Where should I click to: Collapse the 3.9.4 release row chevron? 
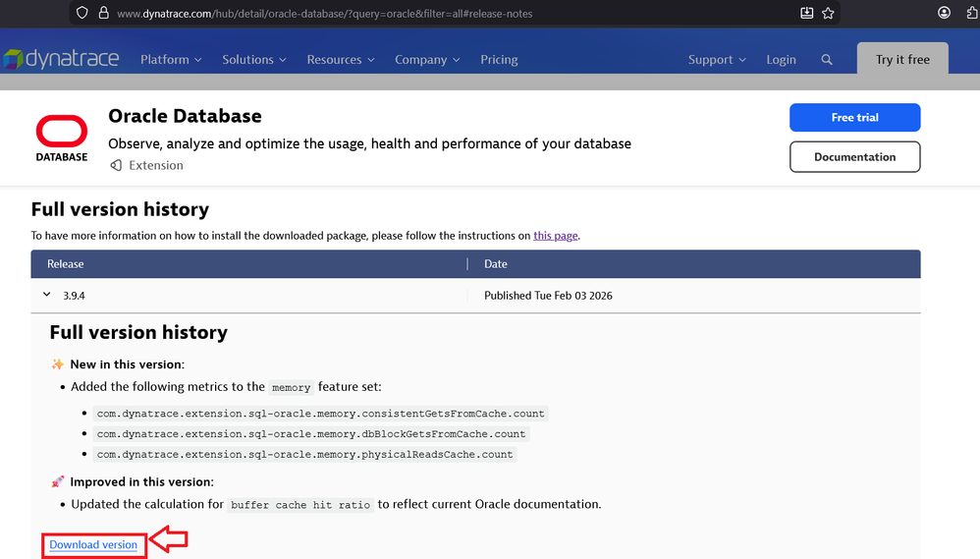(x=47, y=295)
